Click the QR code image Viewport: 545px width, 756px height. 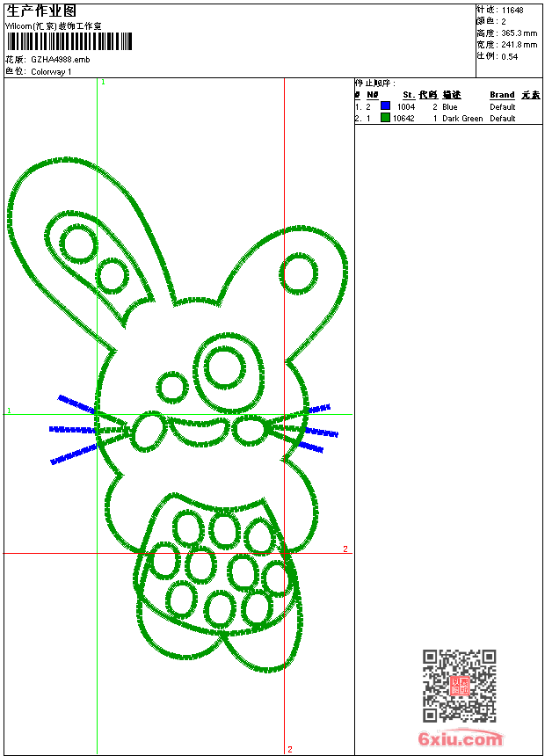coord(459,686)
